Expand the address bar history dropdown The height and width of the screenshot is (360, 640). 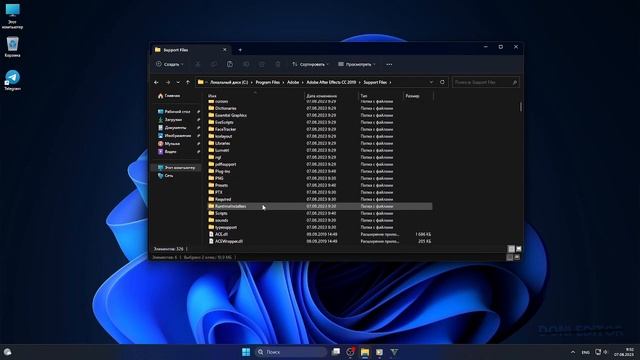pyautogui.click(x=431, y=82)
